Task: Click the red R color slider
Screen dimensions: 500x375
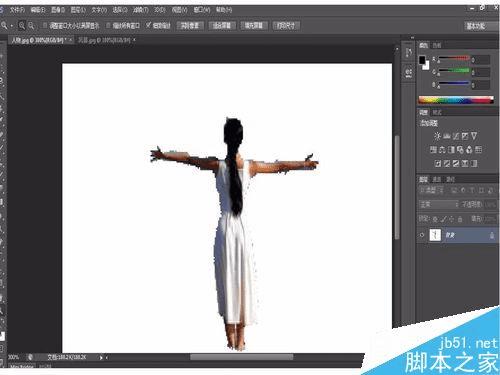Action: coord(454,59)
